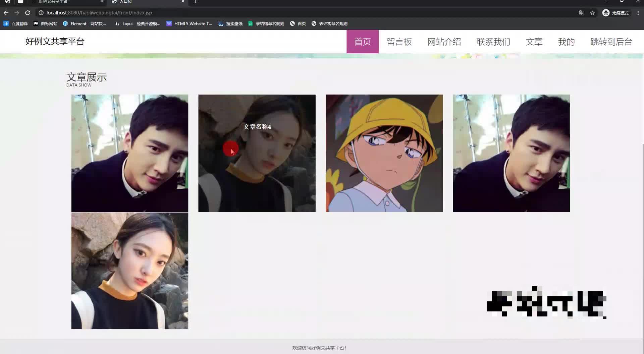Open the Element bookmark

tap(85, 23)
